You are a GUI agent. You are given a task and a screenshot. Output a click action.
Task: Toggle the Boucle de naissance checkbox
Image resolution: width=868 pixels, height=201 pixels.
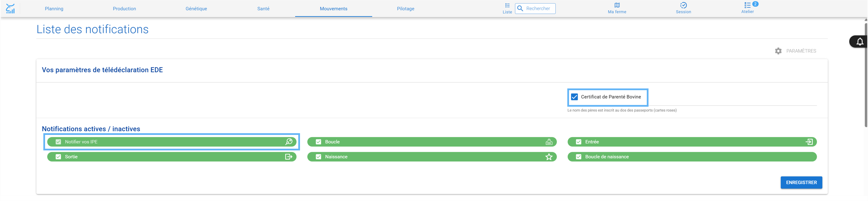pos(579,157)
